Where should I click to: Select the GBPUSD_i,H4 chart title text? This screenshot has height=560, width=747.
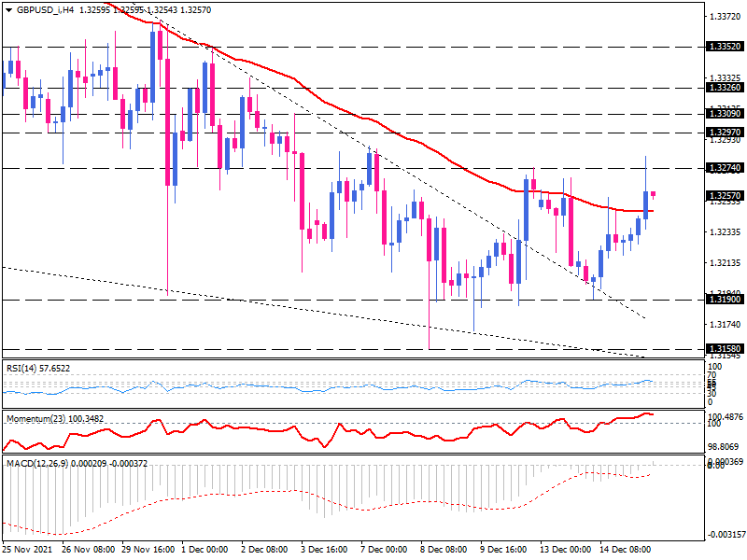tap(46, 8)
